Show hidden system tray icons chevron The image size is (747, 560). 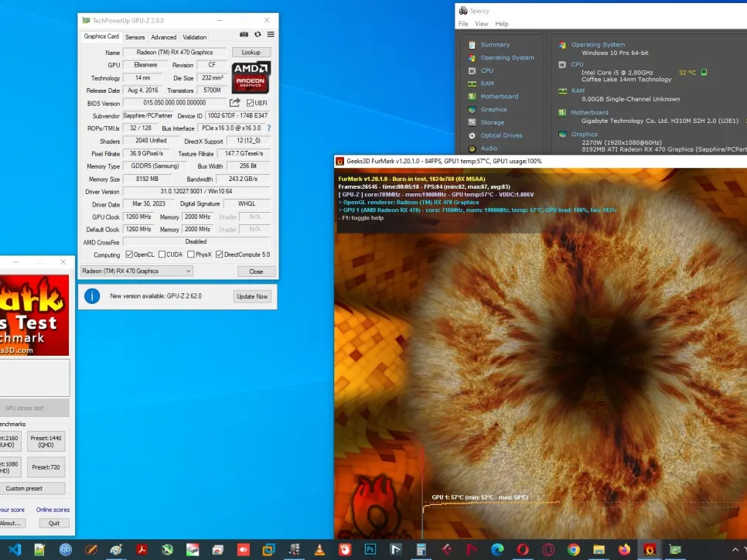[735, 549]
